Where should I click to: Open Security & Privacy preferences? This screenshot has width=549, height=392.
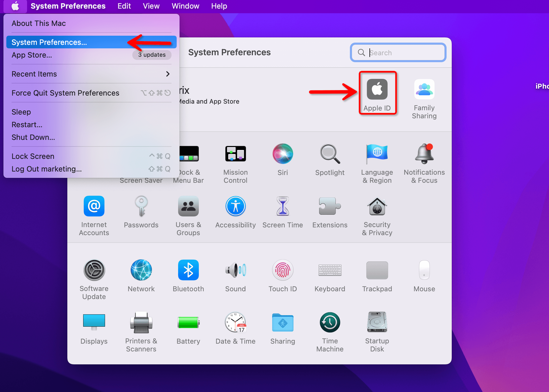click(377, 216)
